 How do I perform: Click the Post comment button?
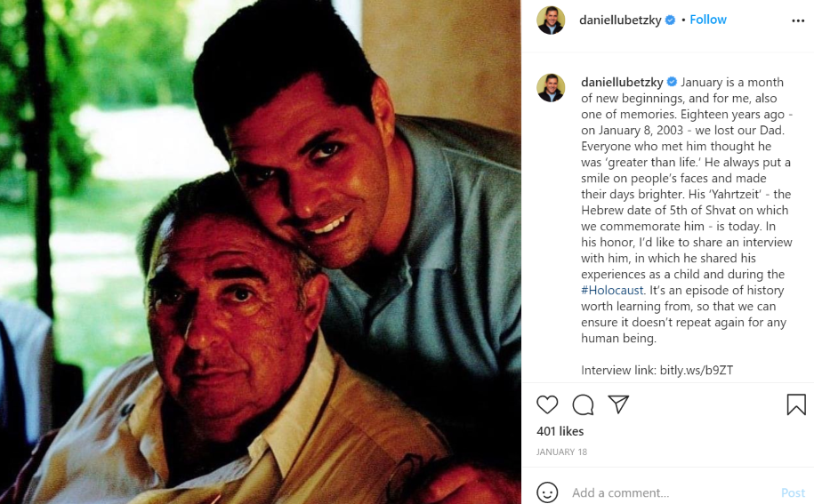click(x=794, y=492)
